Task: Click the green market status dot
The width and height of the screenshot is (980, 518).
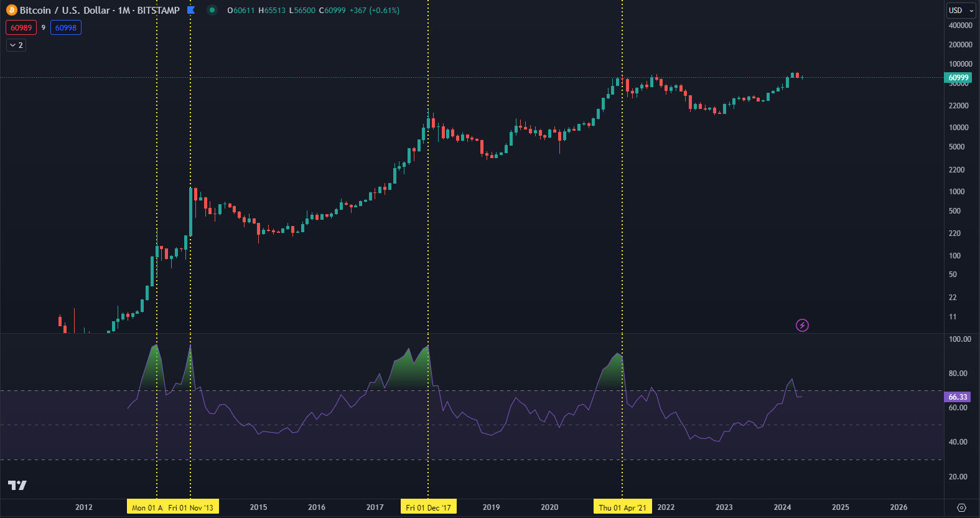Action: pyautogui.click(x=212, y=10)
